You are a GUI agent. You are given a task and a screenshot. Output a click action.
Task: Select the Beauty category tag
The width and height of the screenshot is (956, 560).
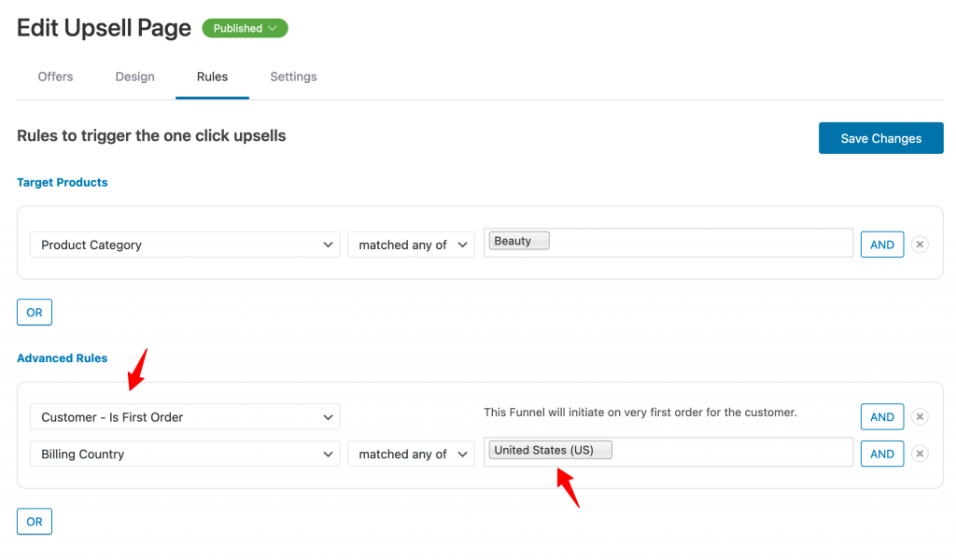click(519, 241)
